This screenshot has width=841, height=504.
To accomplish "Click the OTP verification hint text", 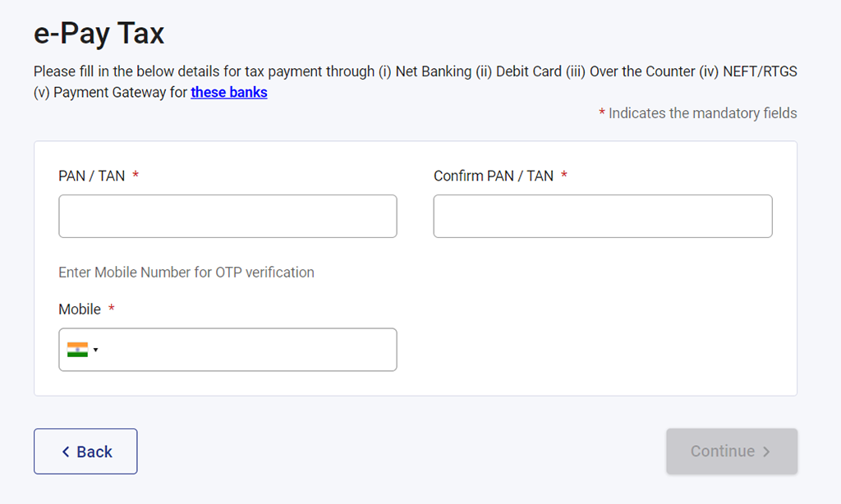I will click(x=186, y=273).
